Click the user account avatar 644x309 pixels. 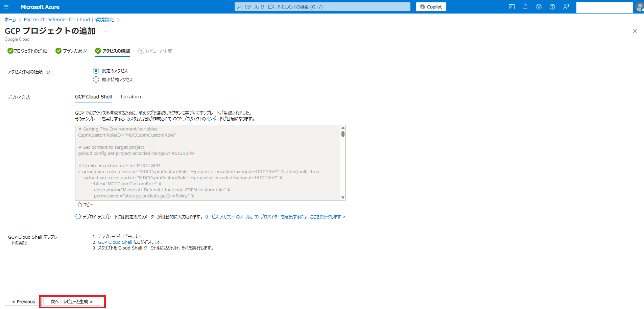(640, 7)
